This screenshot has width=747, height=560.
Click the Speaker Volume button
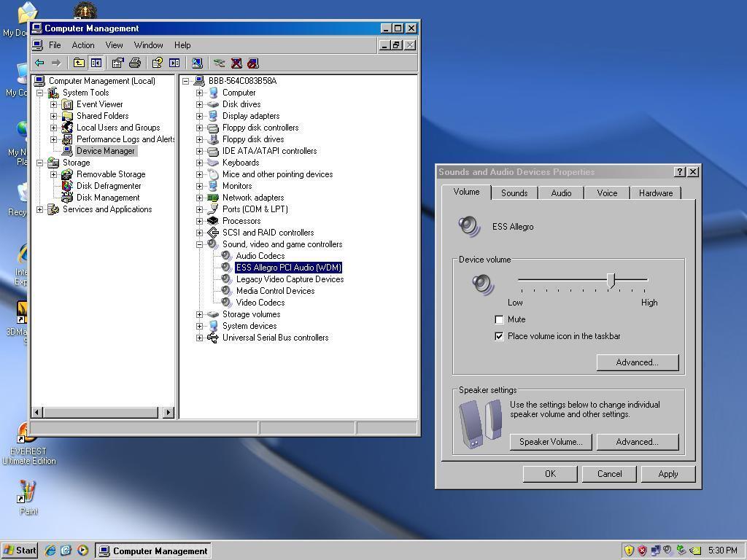tap(550, 442)
